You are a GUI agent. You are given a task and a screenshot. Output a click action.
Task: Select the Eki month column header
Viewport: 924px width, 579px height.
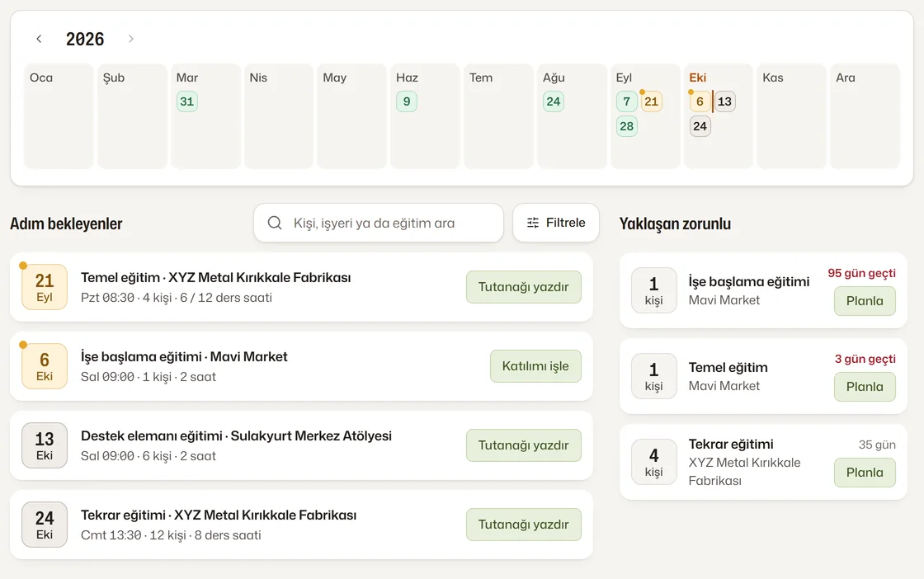tap(698, 78)
